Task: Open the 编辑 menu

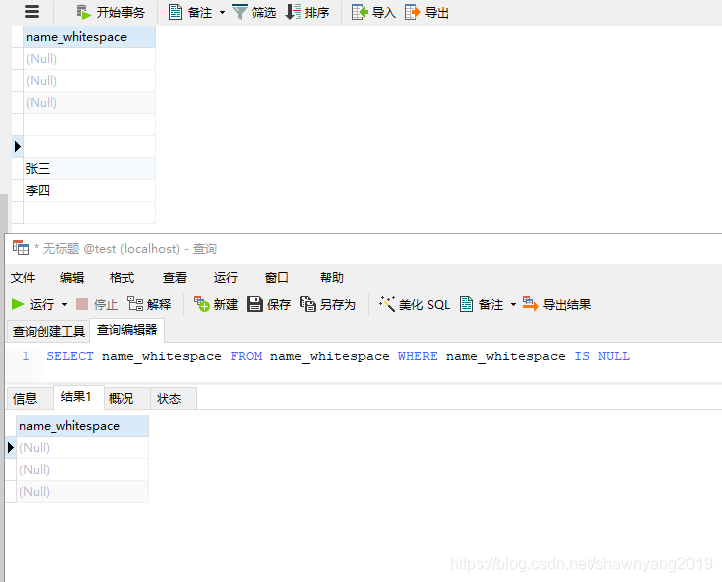Action: (x=72, y=278)
